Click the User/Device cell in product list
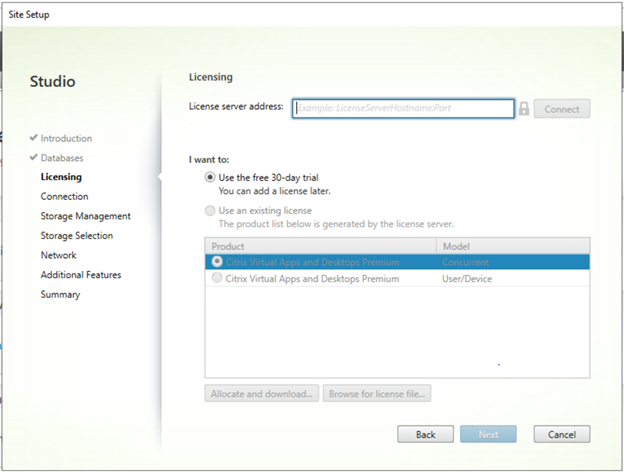This screenshot has height=472, width=624. (x=466, y=279)
